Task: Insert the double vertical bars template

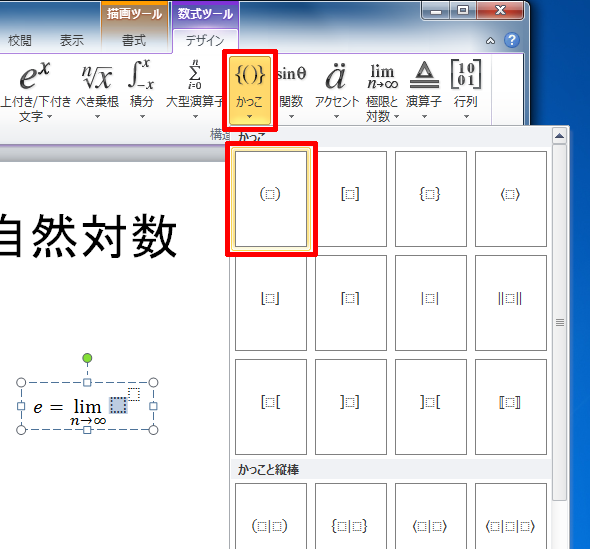Action: click(x=511, y=303)
